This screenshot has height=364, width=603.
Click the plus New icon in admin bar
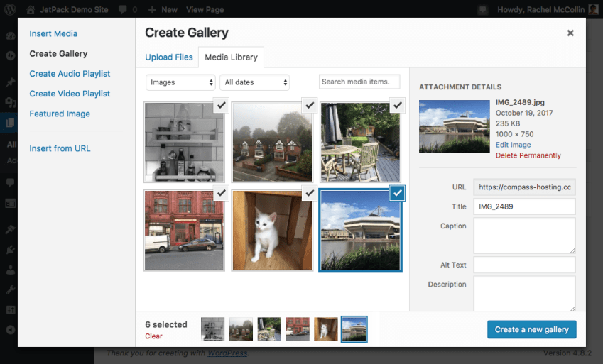pos(153,10)
